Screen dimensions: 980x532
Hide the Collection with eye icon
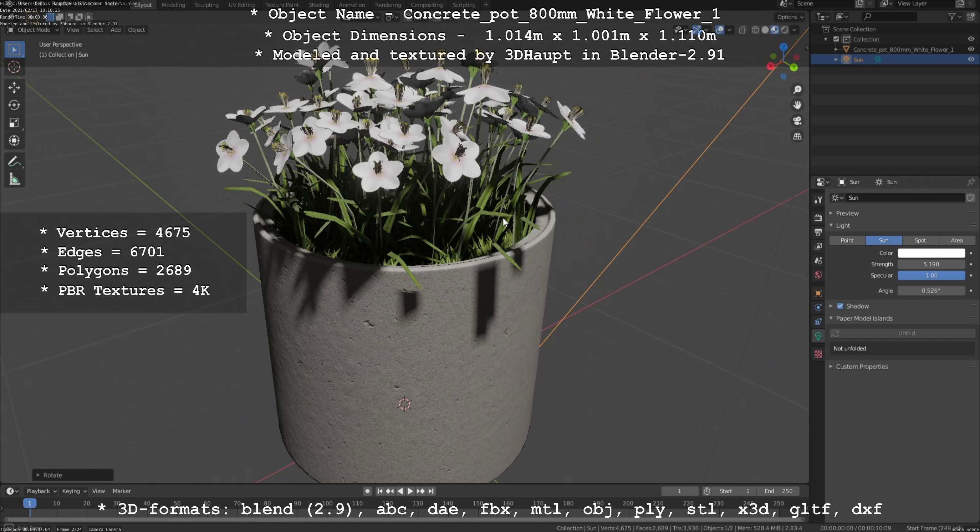click(x=971, y=39)
